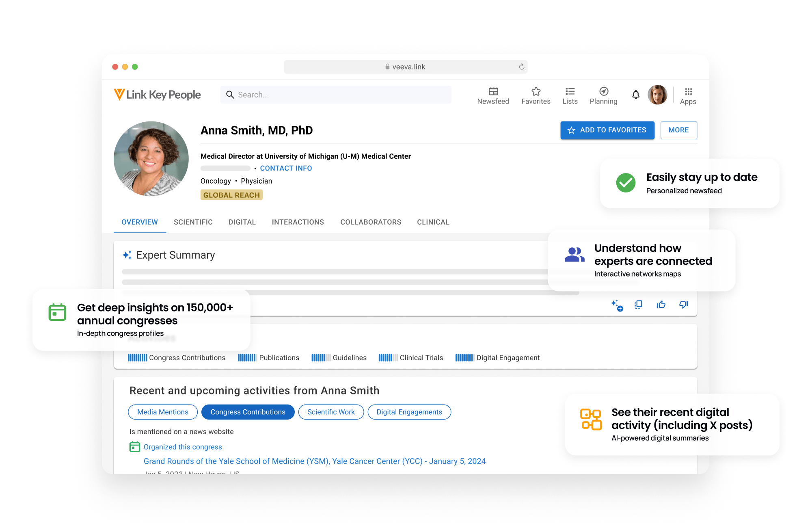Viewport: 812px width, 528px height.
Task: Open the user avatar menu
Action: [657, 95]
